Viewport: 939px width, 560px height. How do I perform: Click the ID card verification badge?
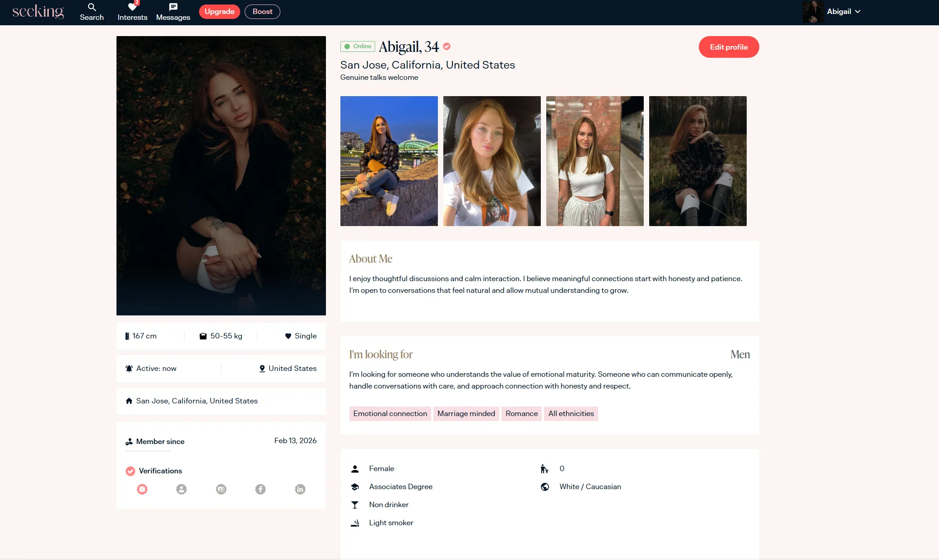point(221,489)
